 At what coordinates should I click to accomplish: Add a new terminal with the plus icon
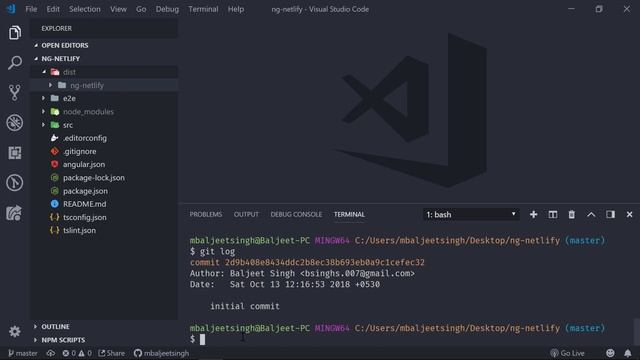[533, 214]
